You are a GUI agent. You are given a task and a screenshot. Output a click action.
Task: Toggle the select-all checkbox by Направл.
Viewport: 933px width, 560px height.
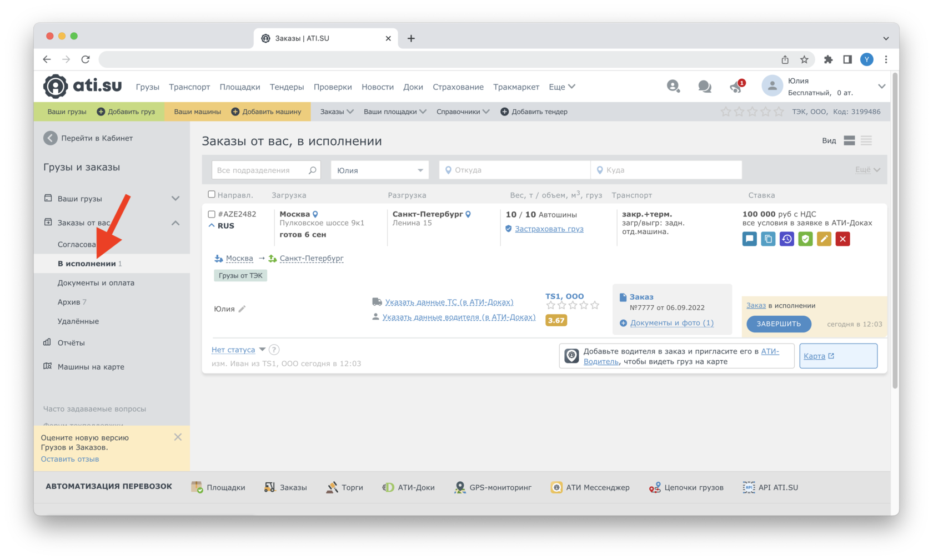pos(212,194)
